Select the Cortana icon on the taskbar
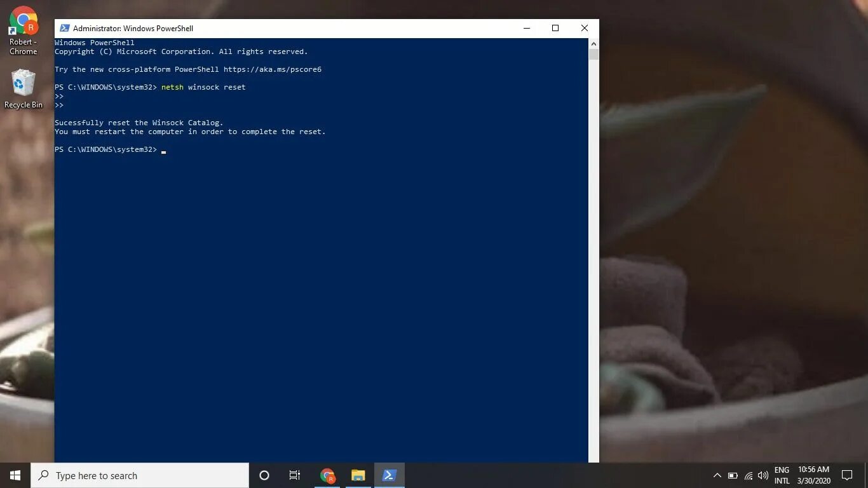The height and width of the screenshot is (488, 868). [x=264, y=475]
